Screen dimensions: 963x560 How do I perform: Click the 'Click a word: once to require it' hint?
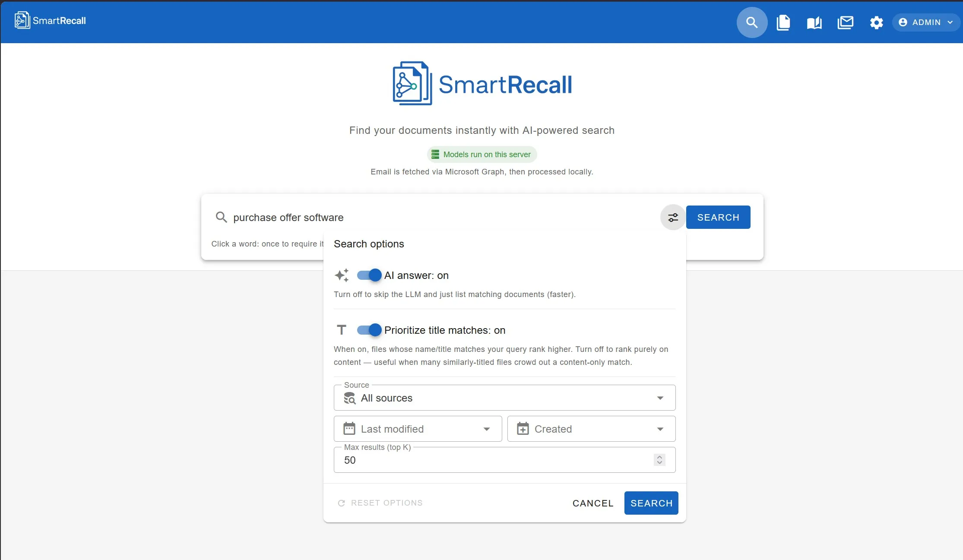click(267, 244)
